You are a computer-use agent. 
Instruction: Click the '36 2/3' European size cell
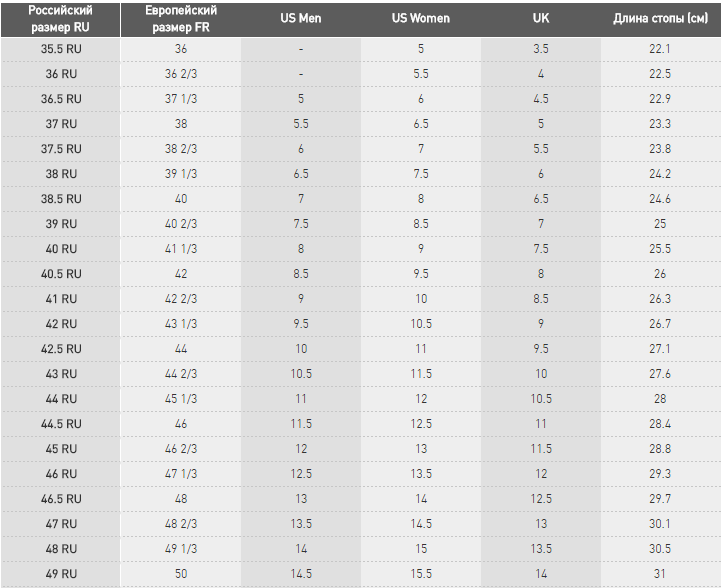tap(181, 74)
